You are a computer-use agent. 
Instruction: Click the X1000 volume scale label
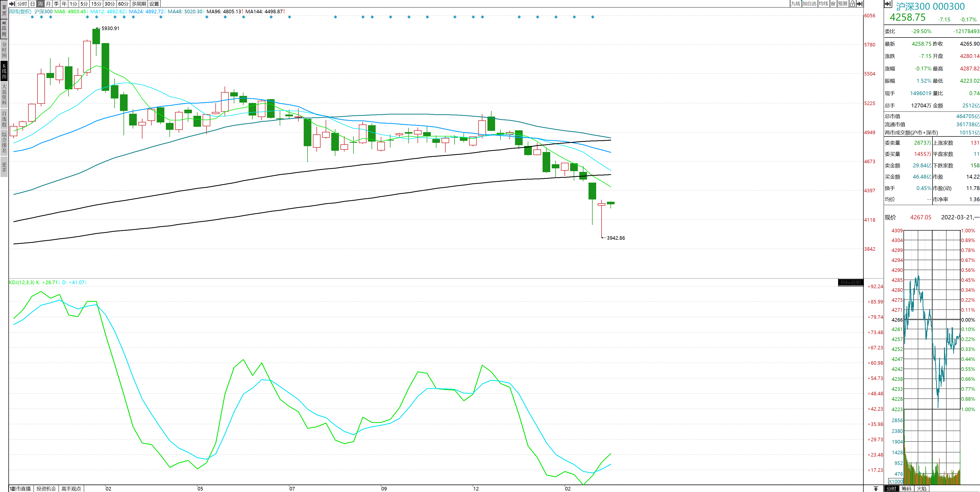pos(896,481)
